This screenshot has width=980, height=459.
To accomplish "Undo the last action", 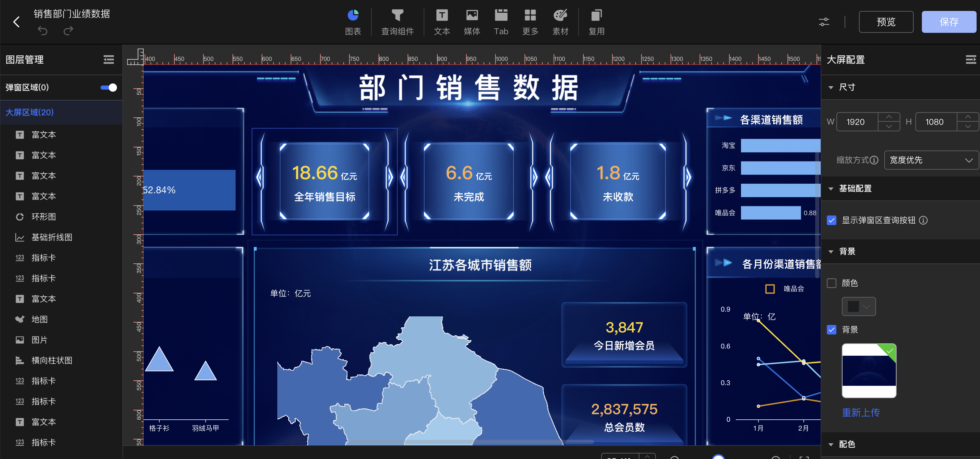I will [43, 31].
